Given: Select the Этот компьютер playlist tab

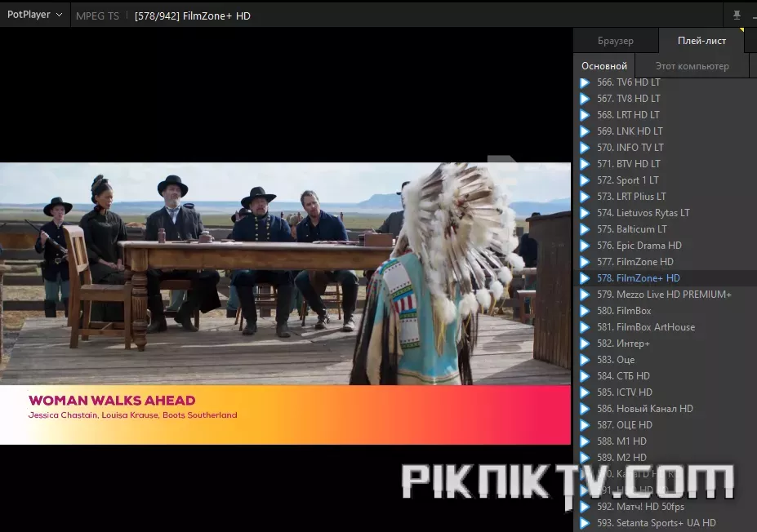Looking at the screenshot, I should click(692, 66).
